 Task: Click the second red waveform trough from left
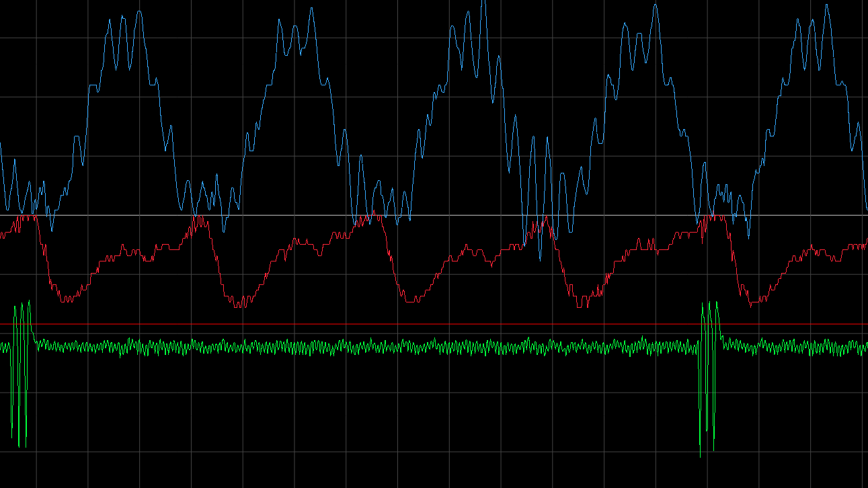tap(240, 307)
